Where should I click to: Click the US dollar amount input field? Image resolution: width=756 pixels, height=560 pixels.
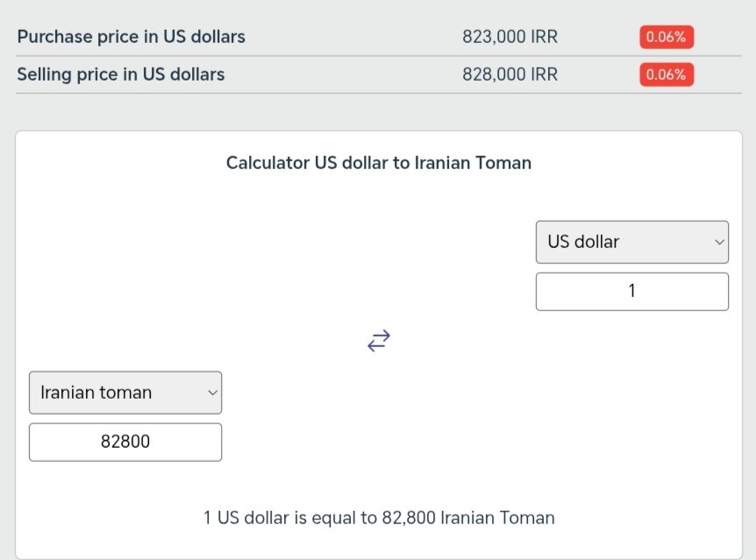[632, 291]
